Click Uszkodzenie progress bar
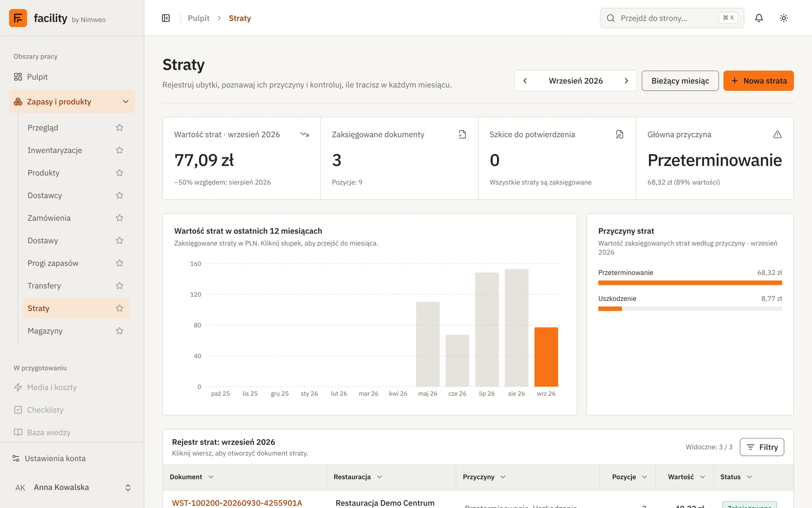 point(690,309)
